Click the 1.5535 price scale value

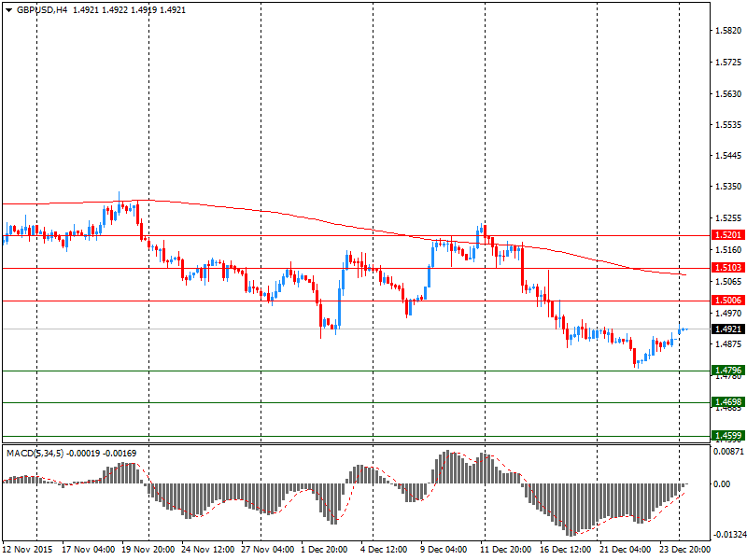tap(729, 125)
